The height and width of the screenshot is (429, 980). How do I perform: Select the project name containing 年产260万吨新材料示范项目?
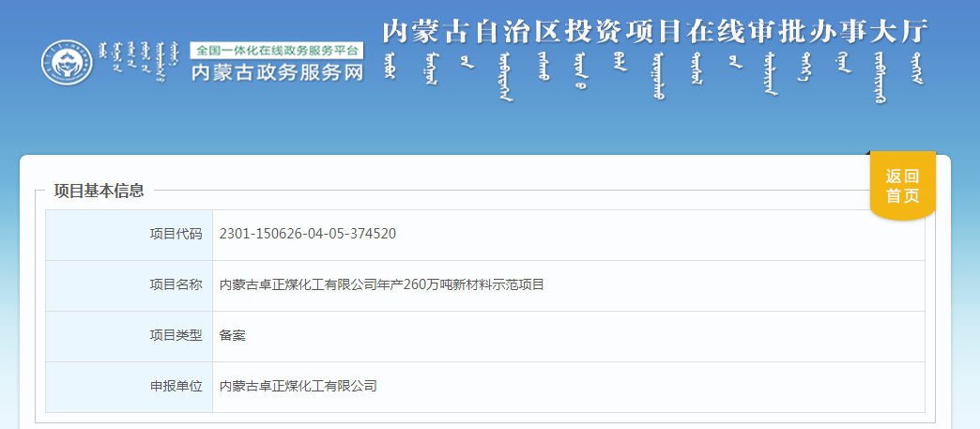[382, 285]
